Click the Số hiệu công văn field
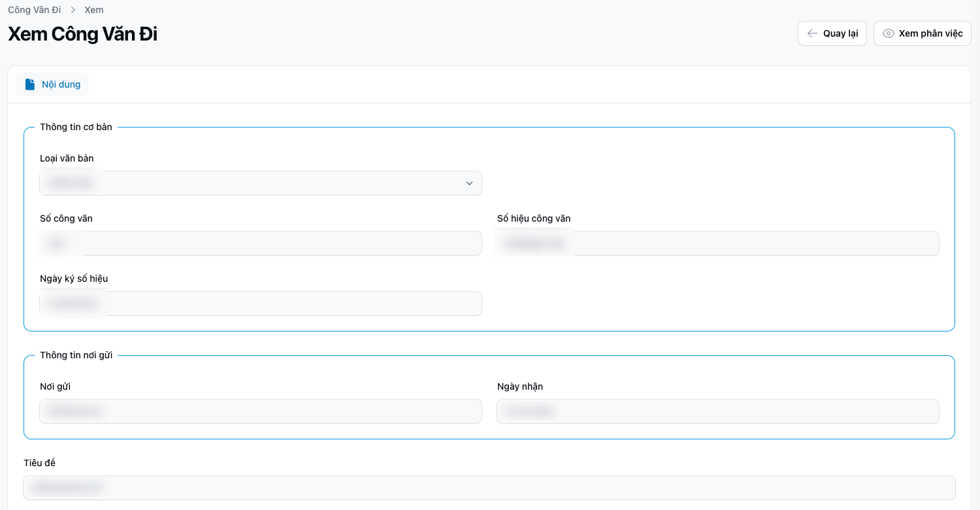 [717, 243]
